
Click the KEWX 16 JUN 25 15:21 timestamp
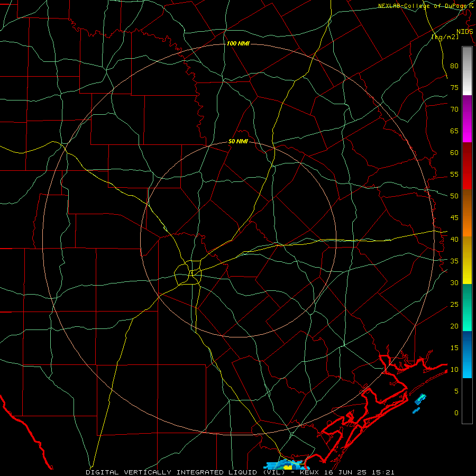347,472
